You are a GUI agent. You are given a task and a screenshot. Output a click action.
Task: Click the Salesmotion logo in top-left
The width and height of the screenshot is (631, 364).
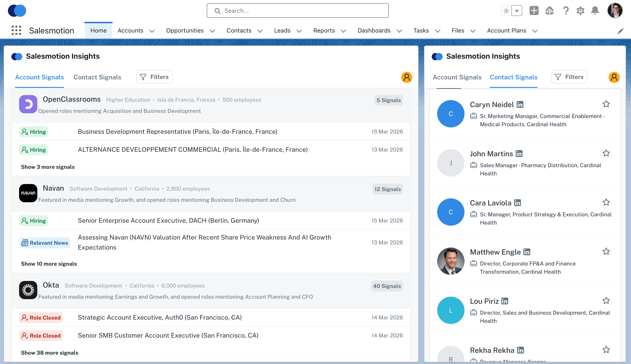(x=17, y=11)
